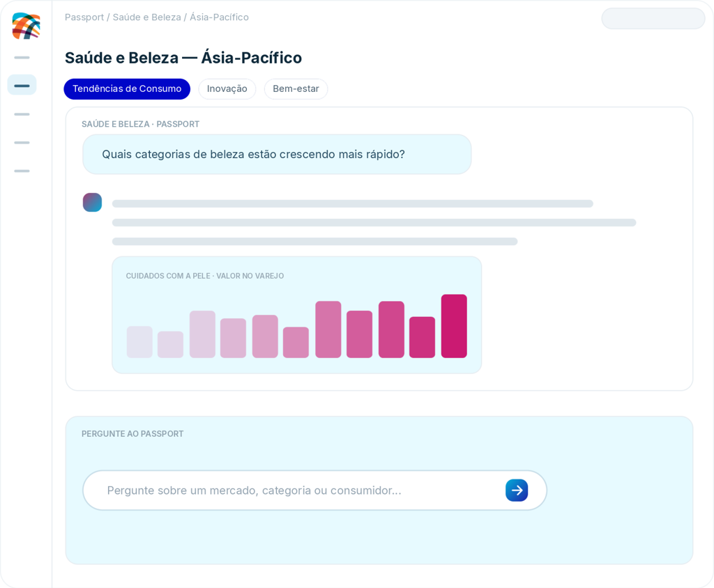The height and width of the screenshot is (588, 714).
Task: Click the blue send arrow button
Action: click(x=517, y=490)
